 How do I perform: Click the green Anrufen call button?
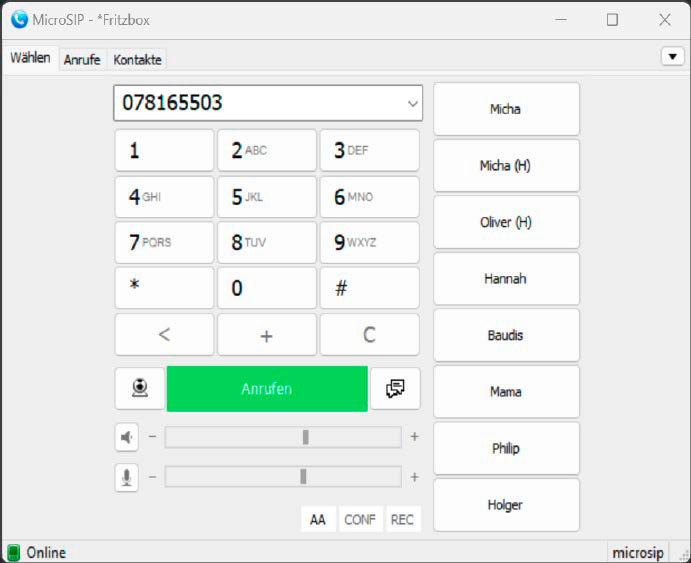coord(267,388)
